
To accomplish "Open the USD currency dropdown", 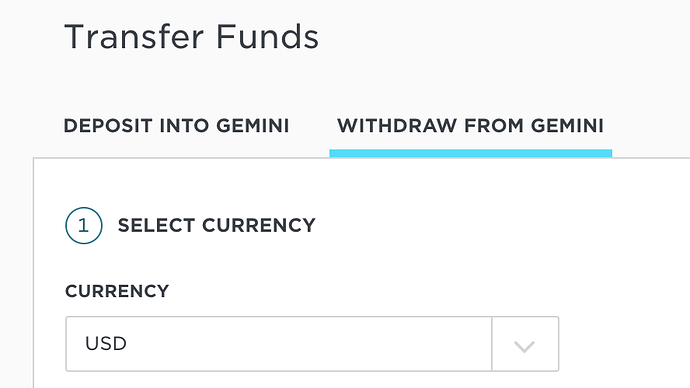I will (x=312, y=344).
